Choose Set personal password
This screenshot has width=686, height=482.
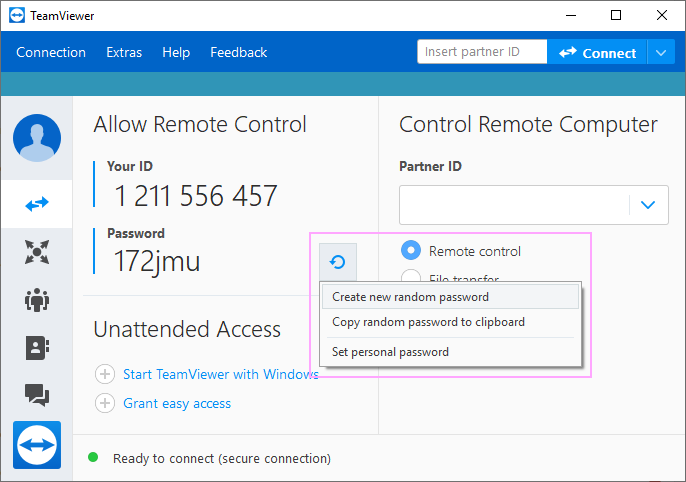tap(451, 352)
